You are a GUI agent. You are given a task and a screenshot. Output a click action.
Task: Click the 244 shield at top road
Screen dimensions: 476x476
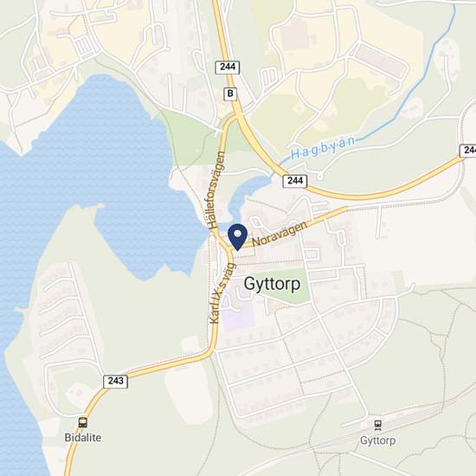tap(228, 68)
